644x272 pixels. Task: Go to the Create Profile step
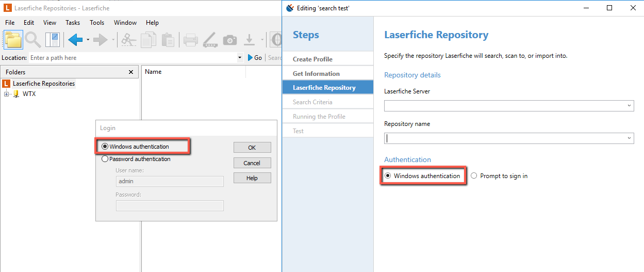[328, 59]
